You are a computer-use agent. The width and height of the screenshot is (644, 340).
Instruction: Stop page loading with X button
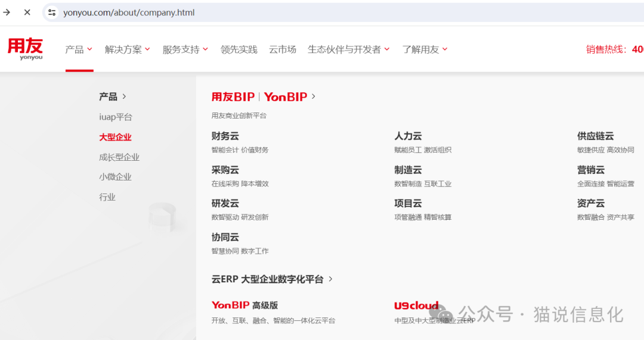[27, 13]
